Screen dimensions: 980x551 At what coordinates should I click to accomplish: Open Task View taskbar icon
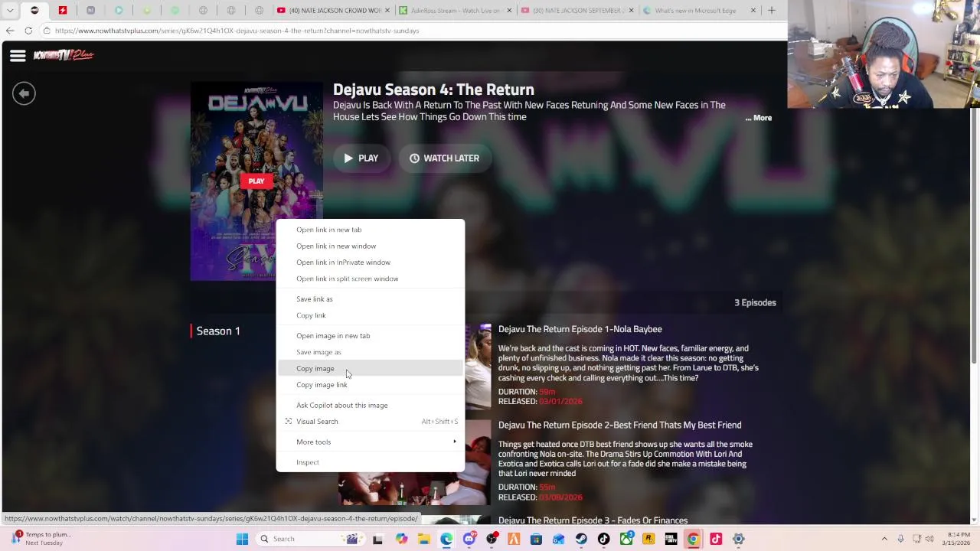pos(378,539)
